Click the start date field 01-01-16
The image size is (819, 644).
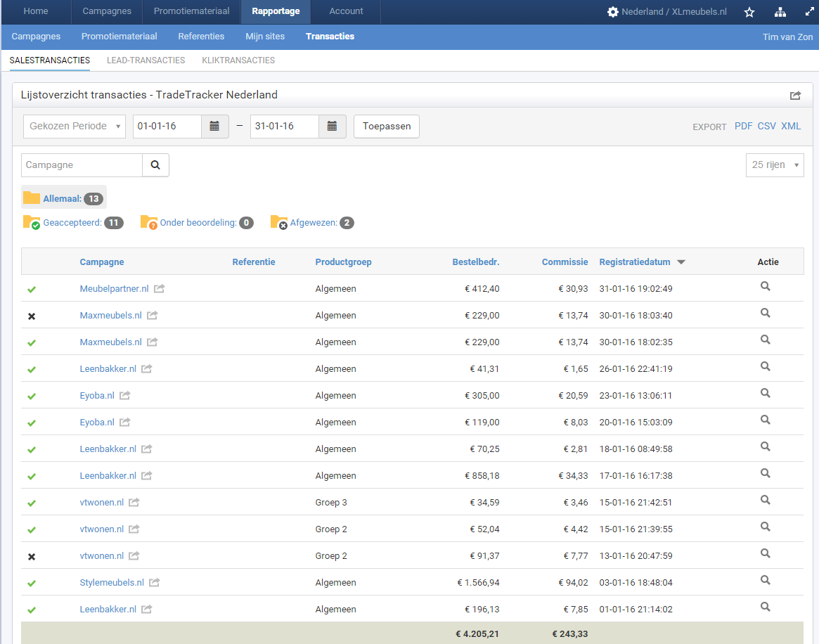click(167, 127)
